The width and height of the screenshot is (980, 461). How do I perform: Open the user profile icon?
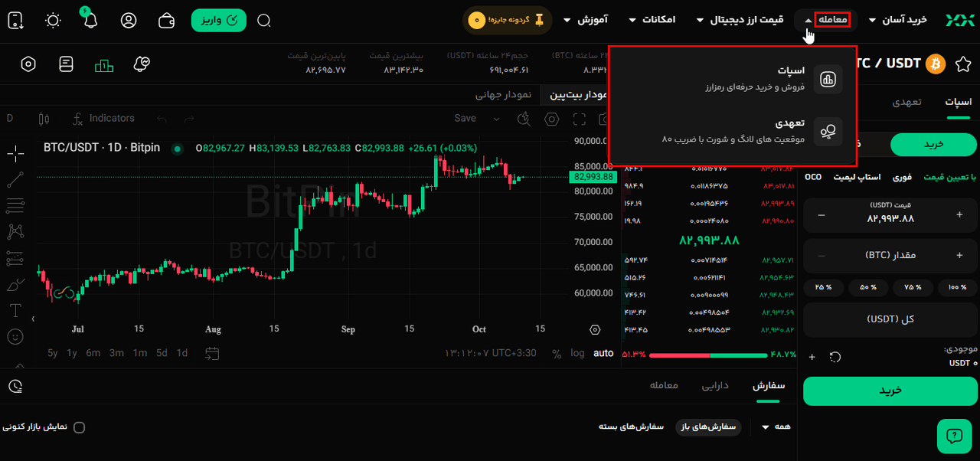pyautogui.click(x=129, y=21)
